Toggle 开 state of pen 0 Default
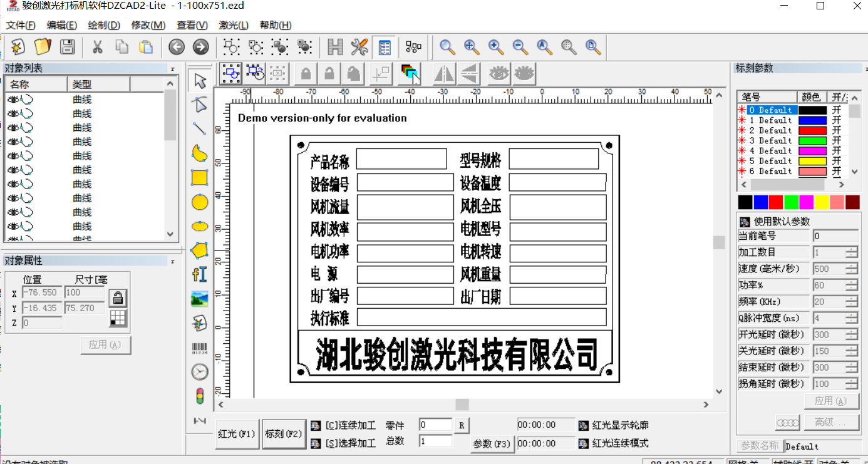Viewport: 868px width, 464px height. coord(837,110)
